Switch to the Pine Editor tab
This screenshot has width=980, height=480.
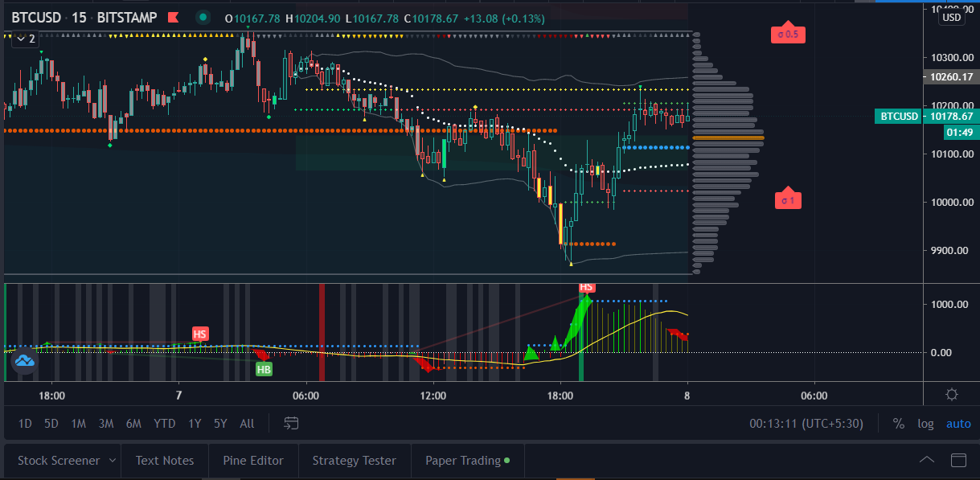(x=255, y=461)
